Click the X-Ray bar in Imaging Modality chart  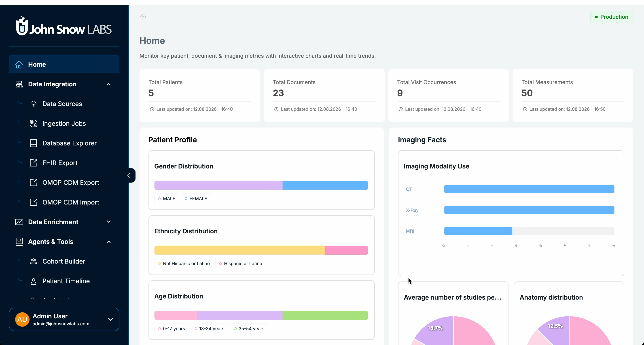[x=529, y=210]
